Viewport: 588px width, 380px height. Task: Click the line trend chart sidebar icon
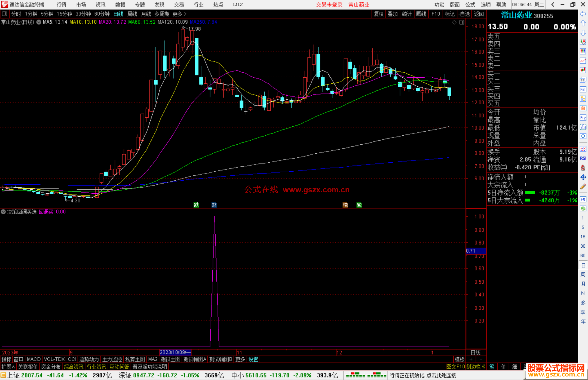point(583,61)
